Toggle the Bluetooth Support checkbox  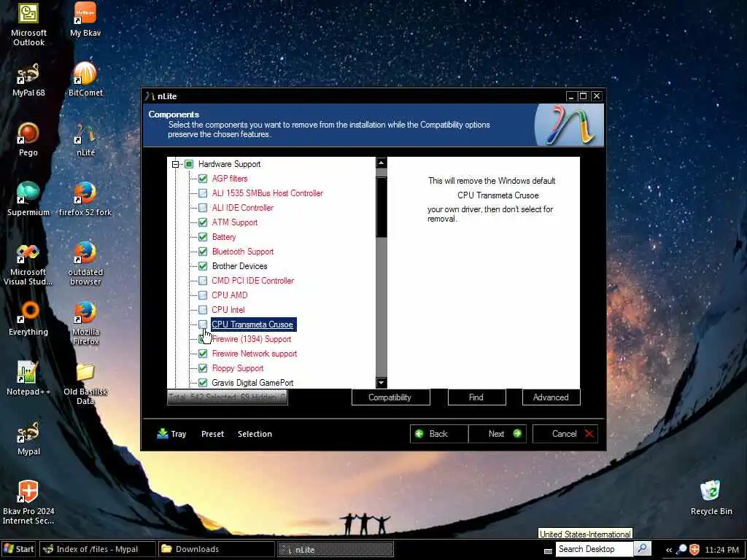point(203,252)
